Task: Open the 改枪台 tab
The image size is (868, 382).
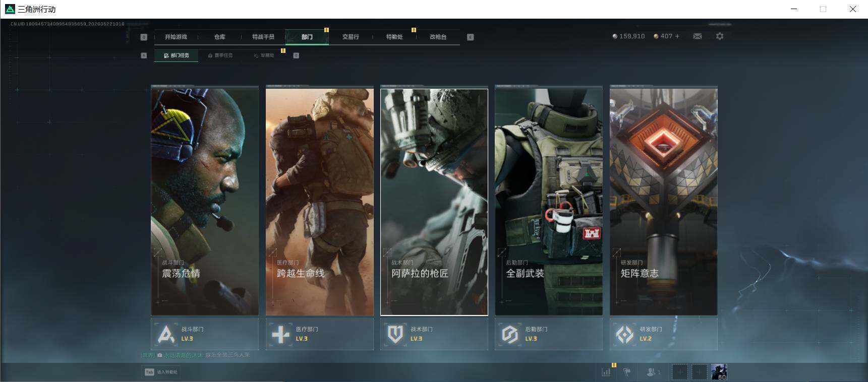Action: click(438, 37)
